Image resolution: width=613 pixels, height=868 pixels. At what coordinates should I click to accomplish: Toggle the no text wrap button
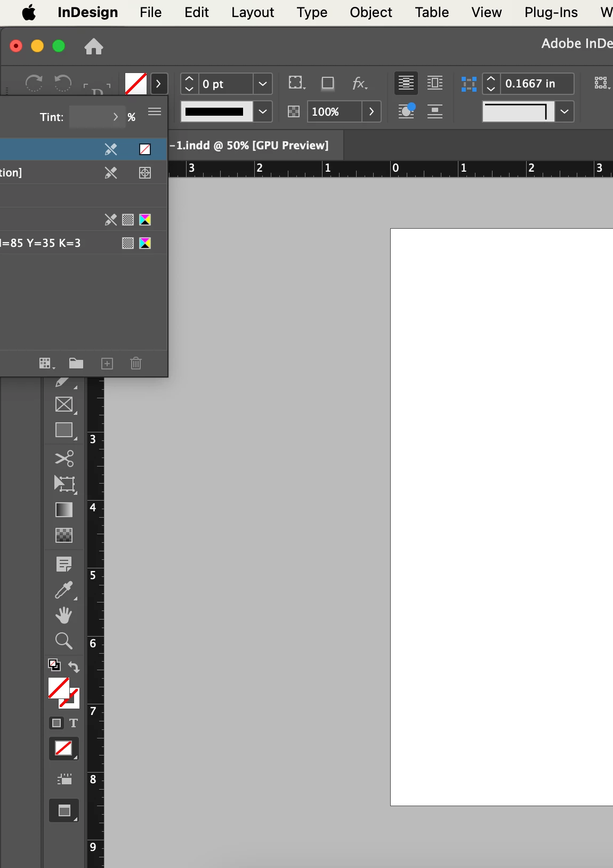tap(406, 83)
